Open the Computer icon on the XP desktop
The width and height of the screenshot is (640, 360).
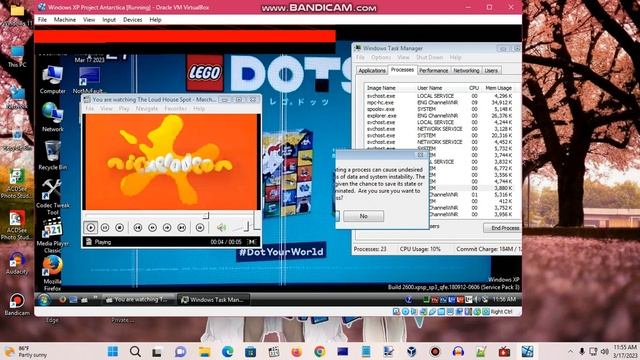pyautogui.click(x=53, y=80)
